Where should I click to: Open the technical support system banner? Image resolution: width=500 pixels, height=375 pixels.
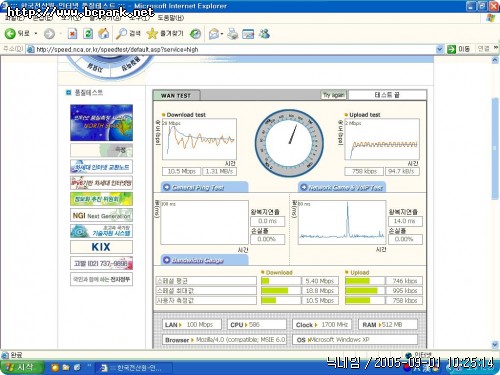pos(101,231)
